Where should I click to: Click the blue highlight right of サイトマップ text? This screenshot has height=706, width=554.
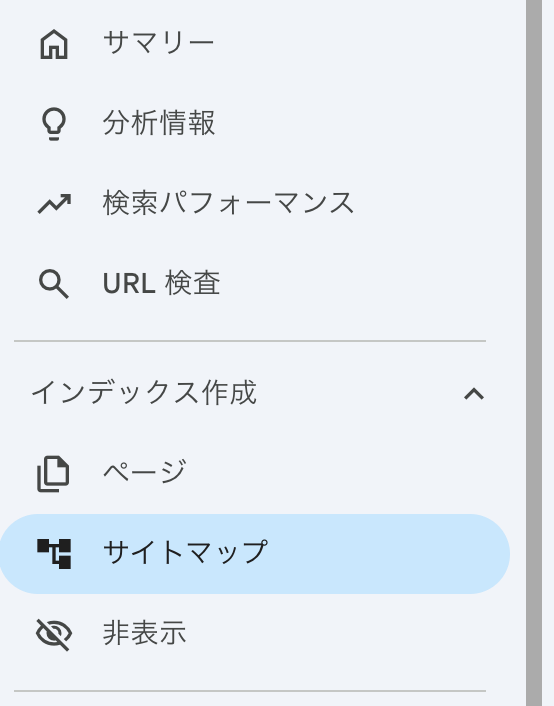tap(387, 554)
